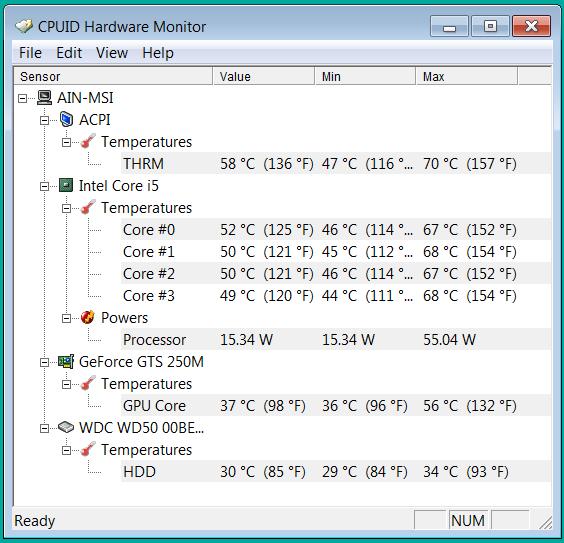Collapse the WDC WD50 drive node
Screen dimensions: 564x543
pos(44,428)
